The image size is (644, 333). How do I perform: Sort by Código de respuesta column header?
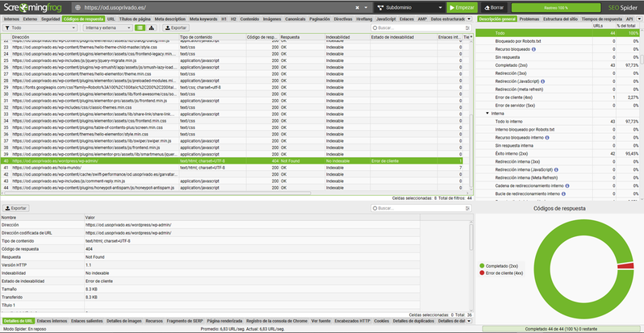262,37
